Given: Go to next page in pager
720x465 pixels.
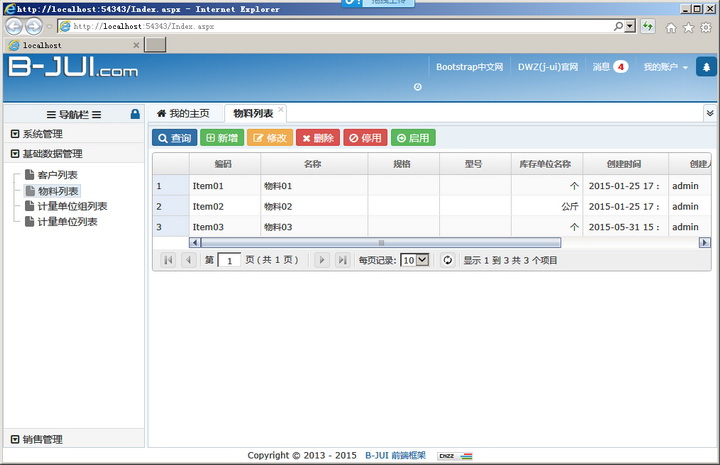Looking at the screenshot, I should coord(322,260).
